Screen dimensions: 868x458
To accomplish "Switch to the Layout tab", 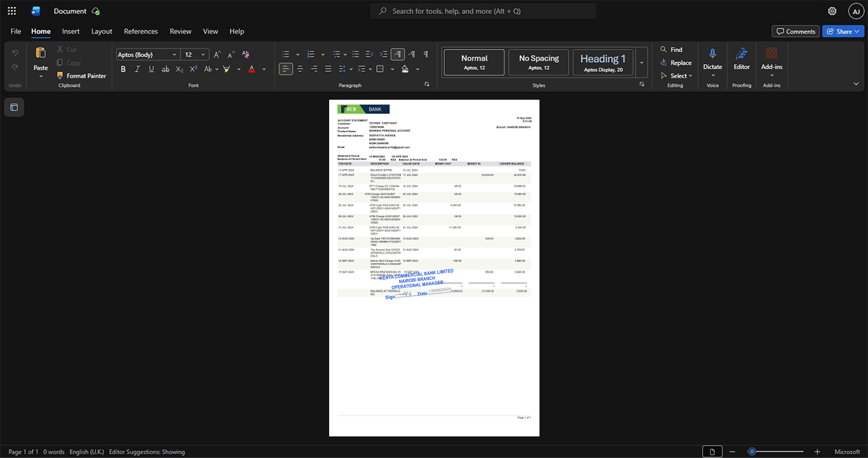I will 102,31.
